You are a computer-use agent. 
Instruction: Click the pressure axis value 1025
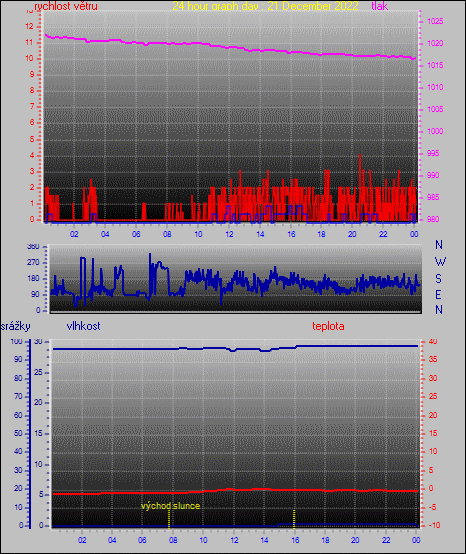(435, 21)
